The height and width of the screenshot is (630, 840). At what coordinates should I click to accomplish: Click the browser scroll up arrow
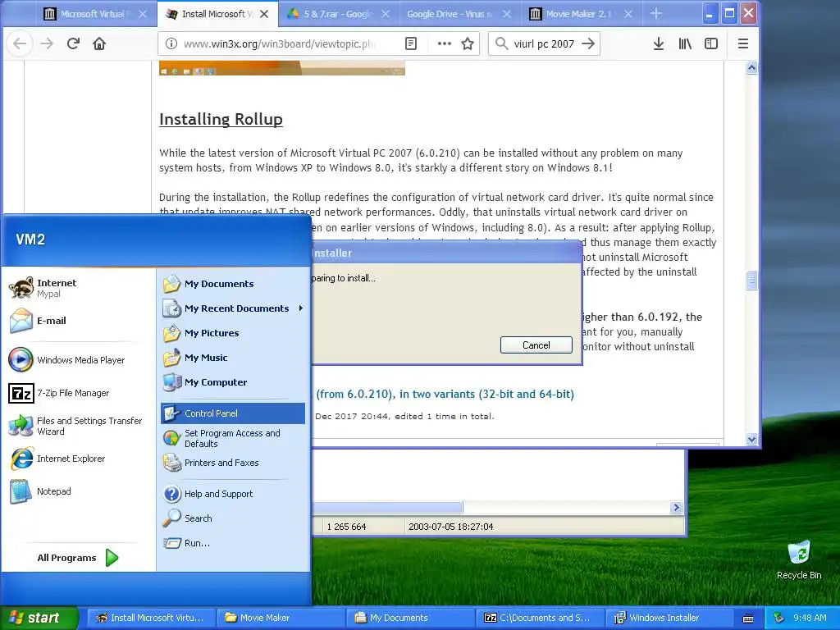tap(751, 67)
